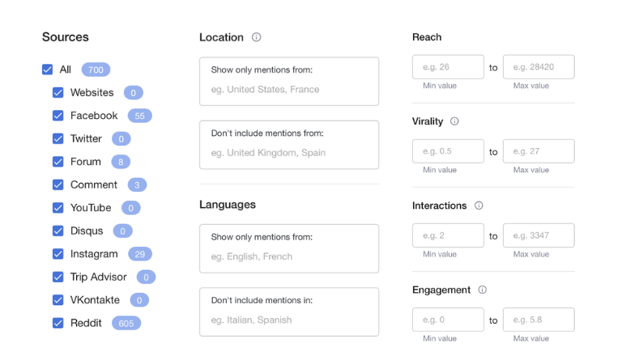Toggle the YouTube source checkbox
Viewport: 622px width, 364px height.
[x=58, y=208]
